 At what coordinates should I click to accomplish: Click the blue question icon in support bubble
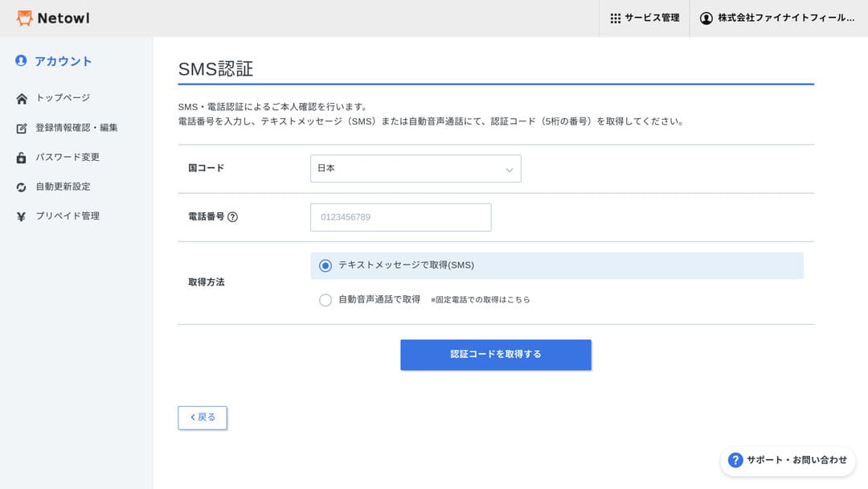(735, 460)
